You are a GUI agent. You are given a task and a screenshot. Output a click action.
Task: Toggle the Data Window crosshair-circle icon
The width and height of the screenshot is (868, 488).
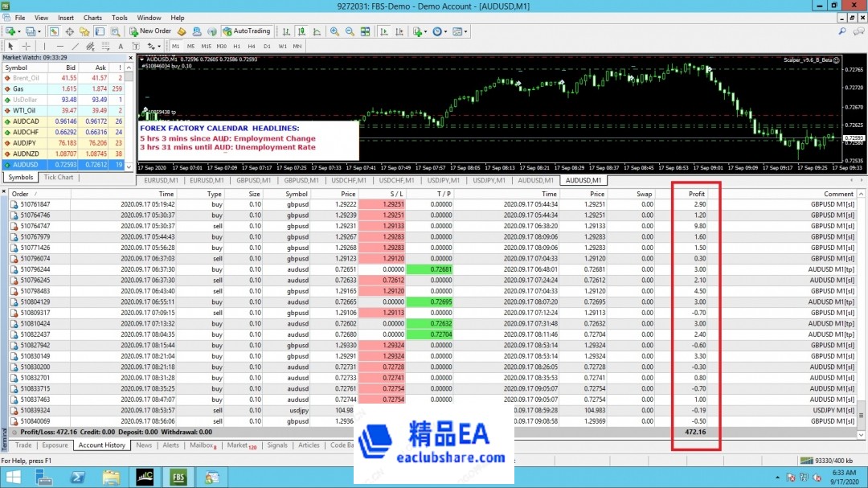[69, 31]
